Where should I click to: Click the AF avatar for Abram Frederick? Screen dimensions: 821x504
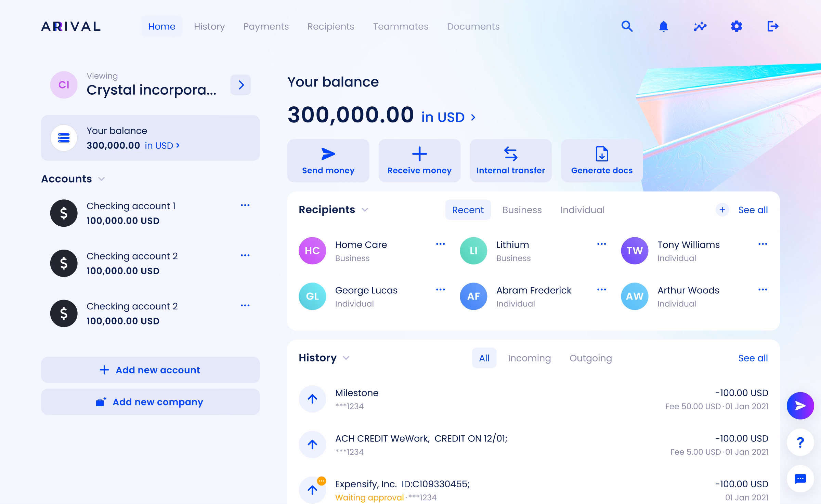[x=473, y=296]
